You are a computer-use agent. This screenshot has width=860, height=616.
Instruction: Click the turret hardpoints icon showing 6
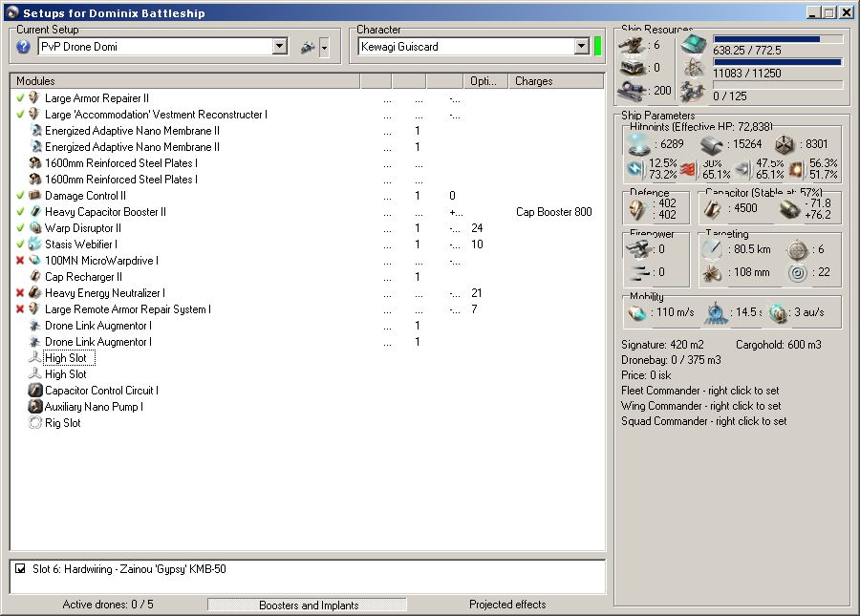(x=633, y=46)
